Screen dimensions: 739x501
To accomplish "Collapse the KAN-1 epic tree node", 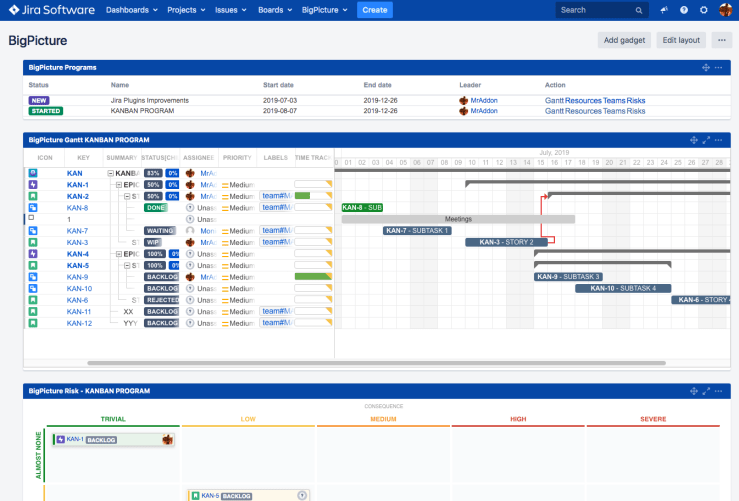I will coord(118,185).
